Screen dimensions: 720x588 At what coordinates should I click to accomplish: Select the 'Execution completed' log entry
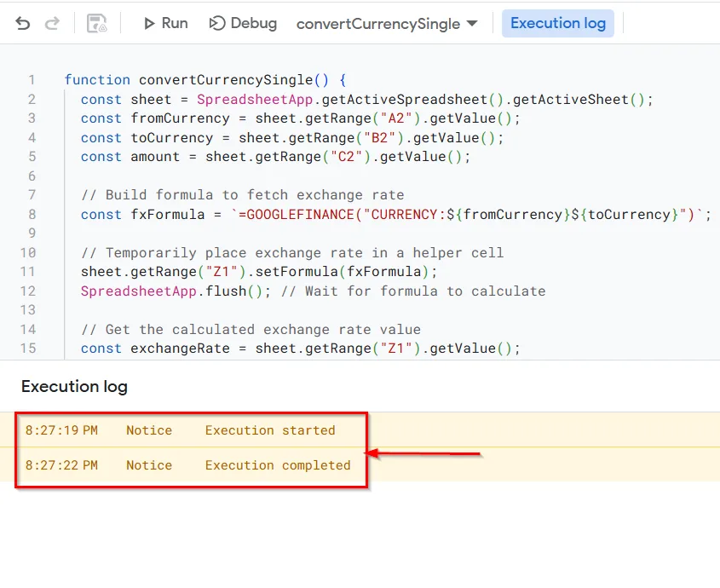point(360,465)
